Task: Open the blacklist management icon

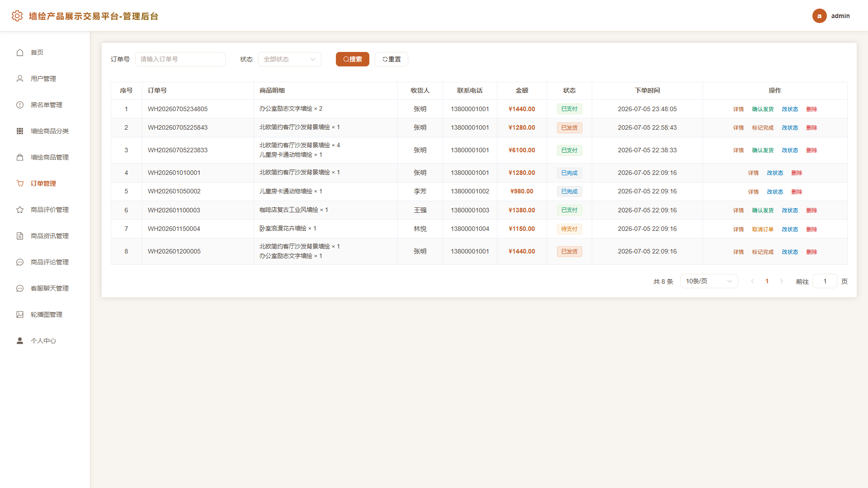Action: (x=20, y=105)
